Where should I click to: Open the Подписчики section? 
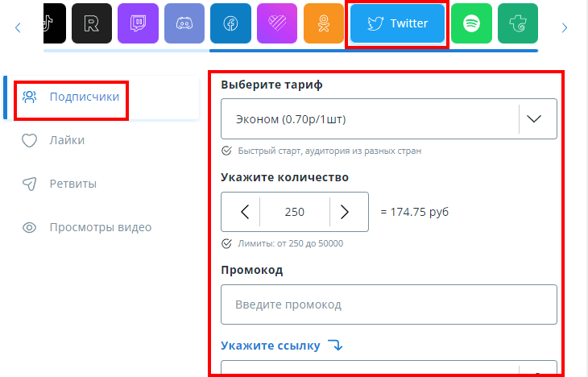(101, 97)
